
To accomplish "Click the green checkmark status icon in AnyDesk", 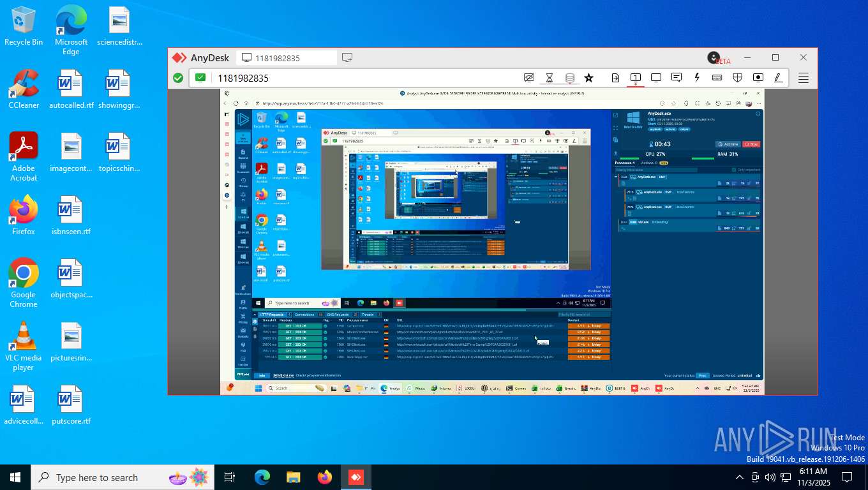I will (x=178, y=78).
